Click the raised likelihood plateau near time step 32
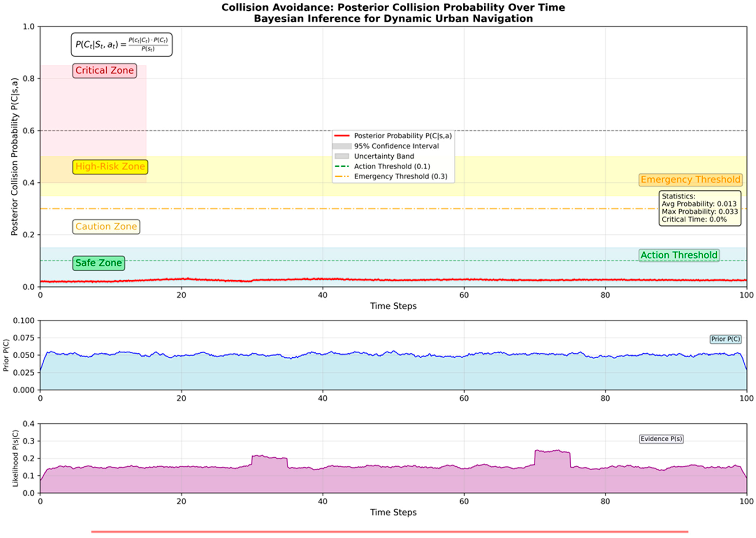Screen dimensions: 756x538 pyautogui.click(x=269, y=457)
